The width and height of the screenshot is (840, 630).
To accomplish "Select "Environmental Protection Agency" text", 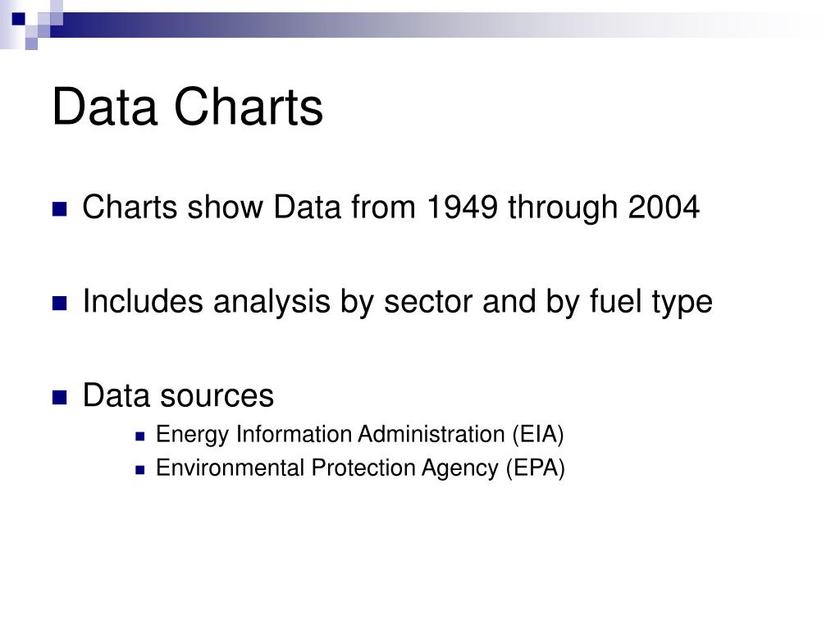I will [x=326, y=468].
